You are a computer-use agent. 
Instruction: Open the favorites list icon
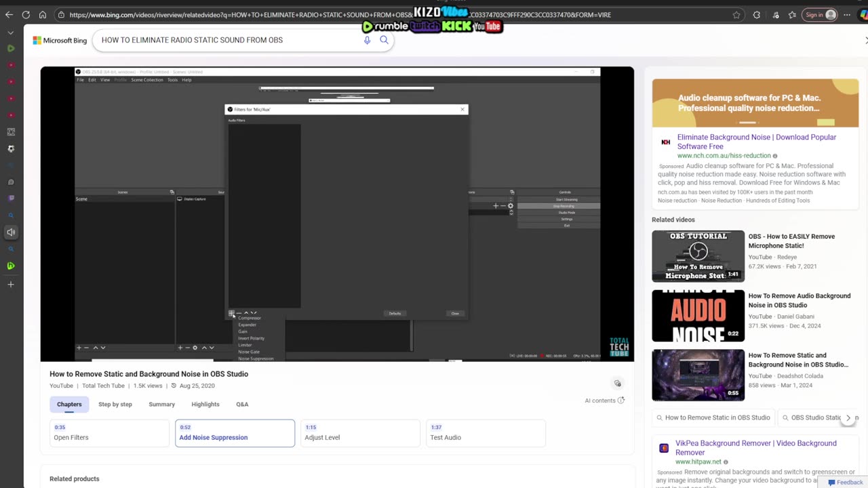793,15
